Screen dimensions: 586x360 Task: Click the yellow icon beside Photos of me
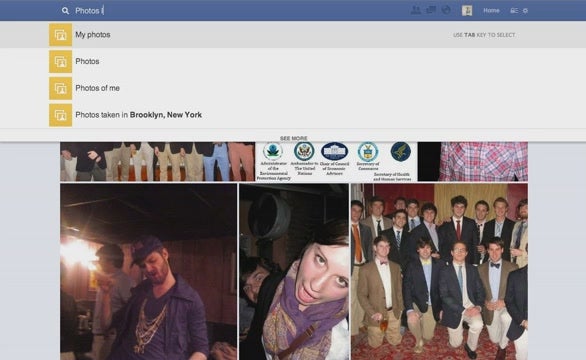click(x=61, y=88)
